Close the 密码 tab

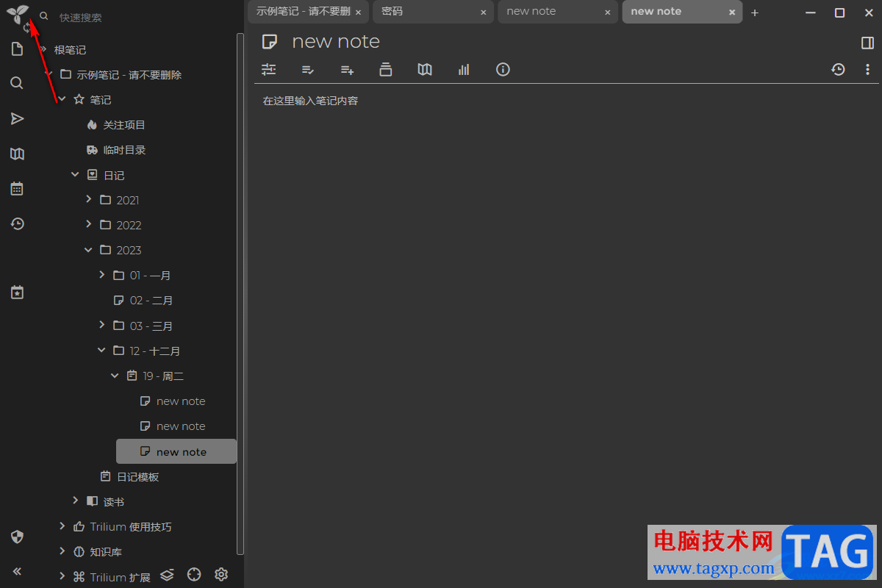483,12
